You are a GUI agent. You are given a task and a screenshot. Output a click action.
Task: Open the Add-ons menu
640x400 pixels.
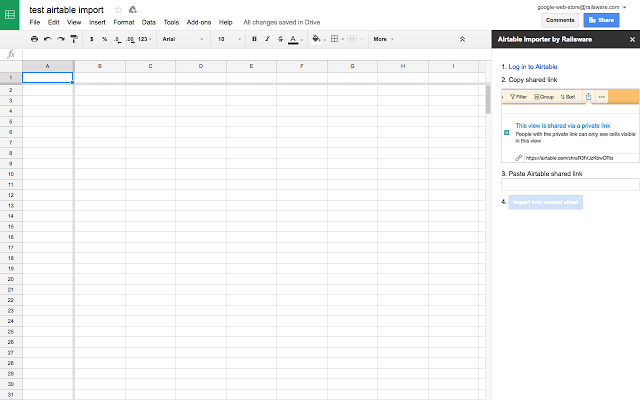pyautogui.click(x=199, y=22)
